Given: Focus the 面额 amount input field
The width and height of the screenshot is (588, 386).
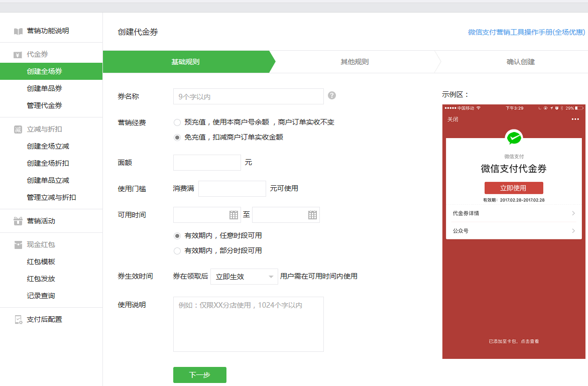Looking at the screenshot, I should pos(207,163).
